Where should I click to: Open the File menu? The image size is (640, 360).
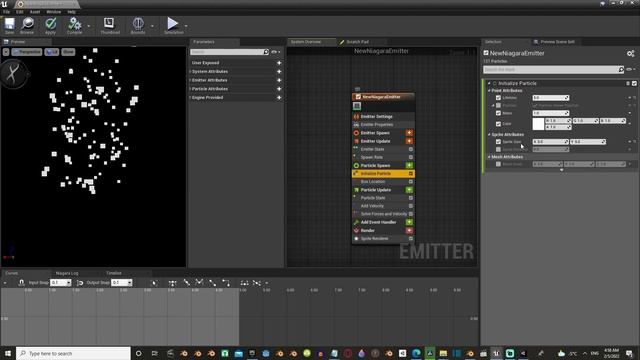coord(6,12)
